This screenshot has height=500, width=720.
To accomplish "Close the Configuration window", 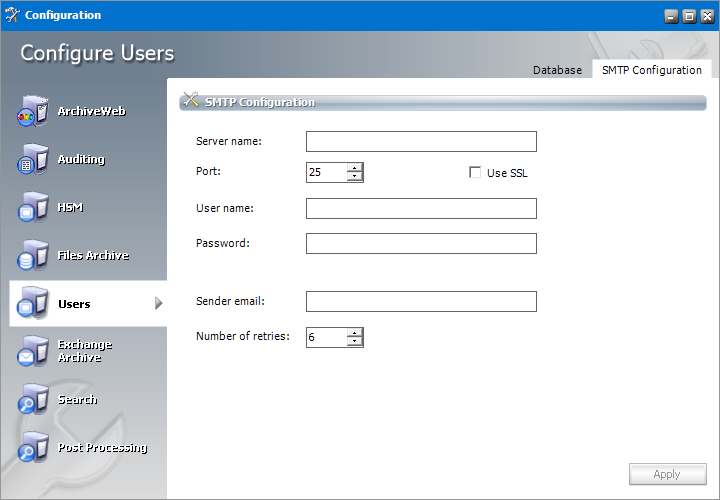I will coord(707,17).
